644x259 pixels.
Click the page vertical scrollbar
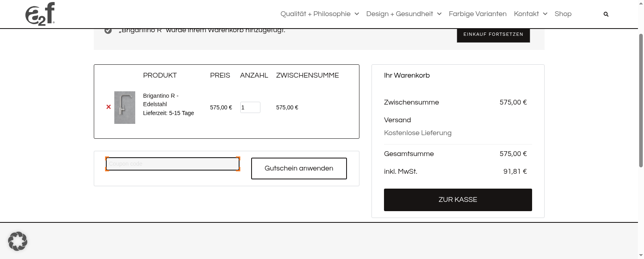[641, 101]
